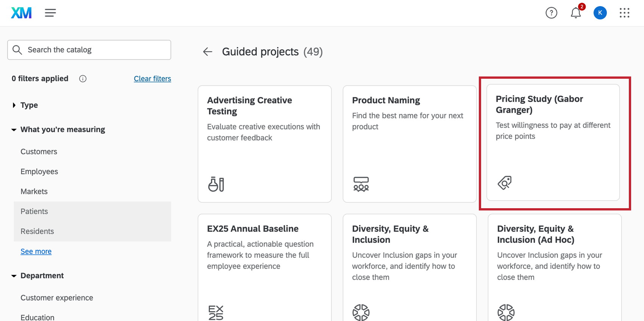This screenshot has height=321, width=644.
Task: Choose the Advertising Creative Testing card
Action: click(264, 144)
